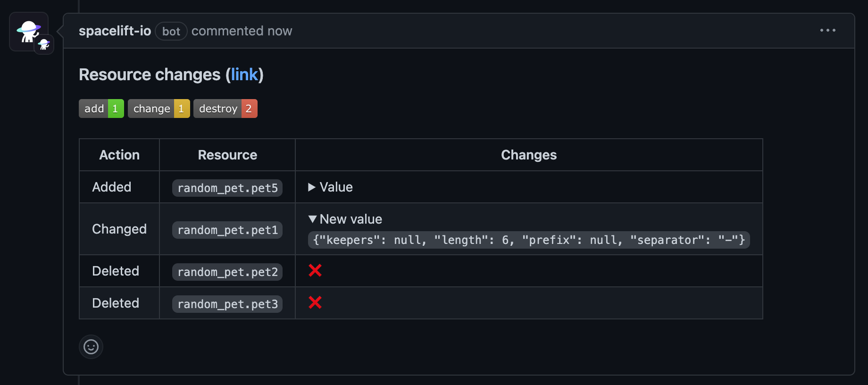Viewport: 868px width, 385px height.
Task: Click the keepers JSON value code block
Action: coord(529,240)
